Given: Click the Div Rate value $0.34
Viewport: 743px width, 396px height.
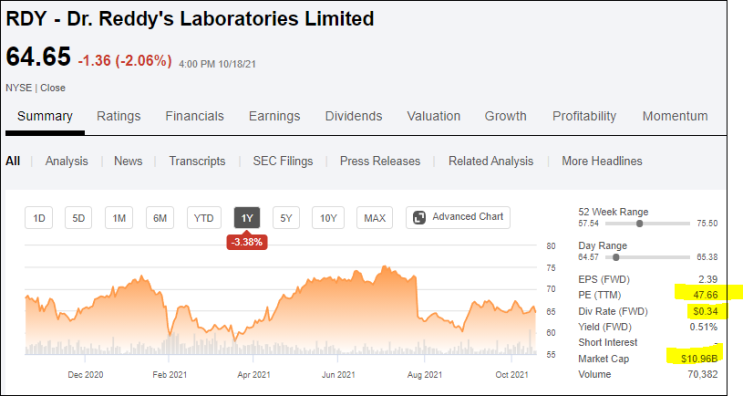Looking at the screenshot, I should (706, 311).
